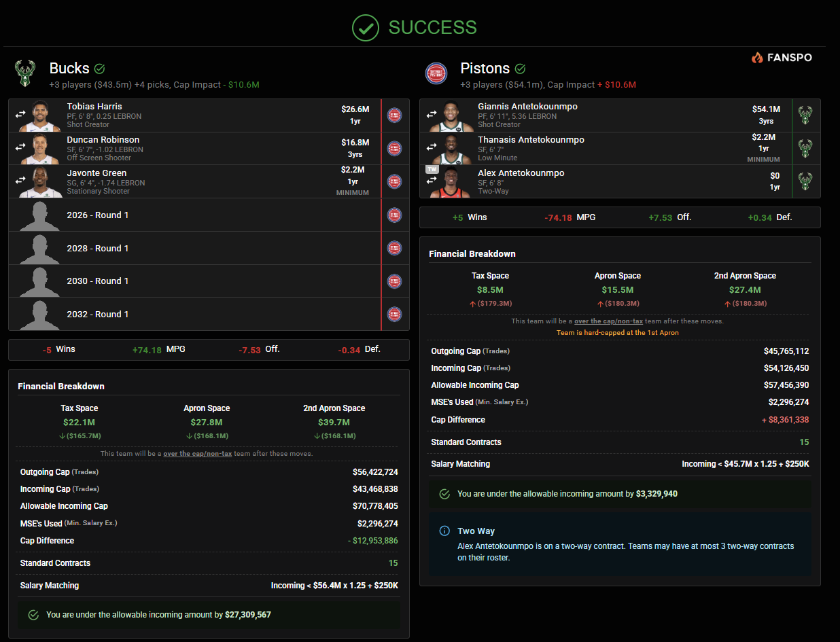This screenshot has height=642, width=840.
Task: Select the 2028 - Round 1 pick row
Action: (x=209, y=248)
